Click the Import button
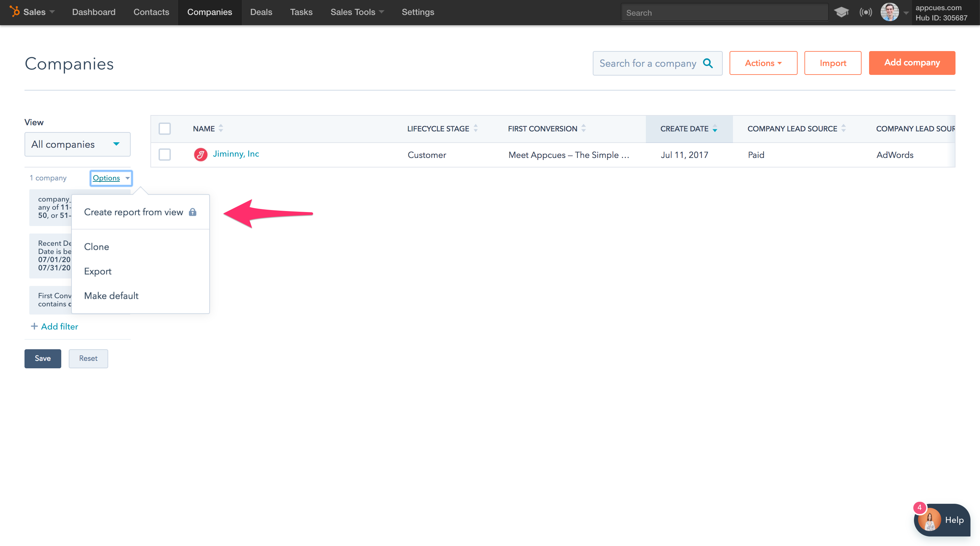 [x=833, y=63]
